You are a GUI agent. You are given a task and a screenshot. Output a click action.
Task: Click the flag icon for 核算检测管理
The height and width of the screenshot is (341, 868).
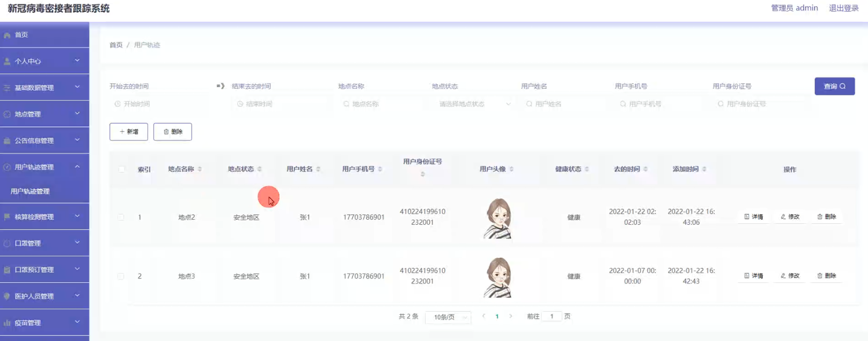tap(7, 217)
